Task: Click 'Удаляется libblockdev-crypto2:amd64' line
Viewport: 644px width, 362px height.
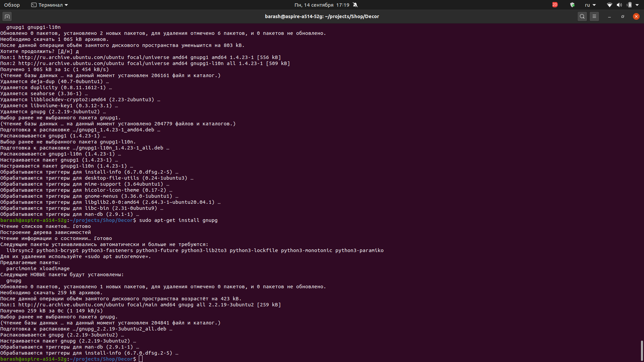Action: (x=80, y=100)
